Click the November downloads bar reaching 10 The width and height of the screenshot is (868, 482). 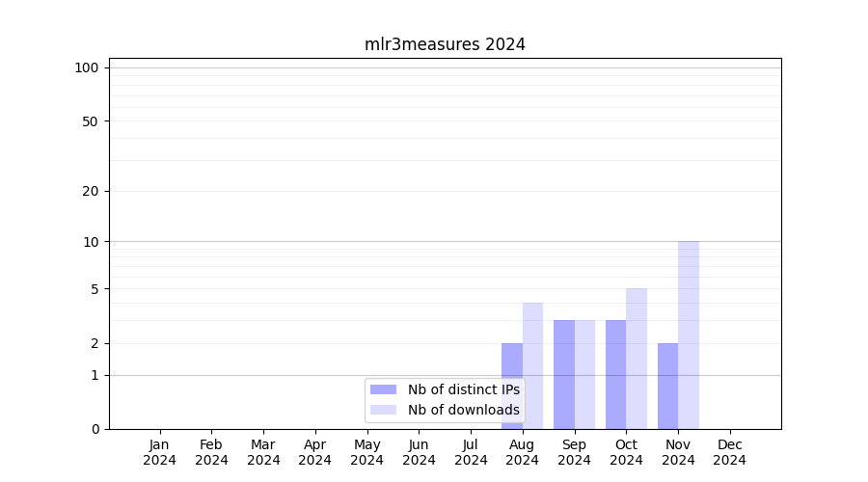click(x=689, y=335)
